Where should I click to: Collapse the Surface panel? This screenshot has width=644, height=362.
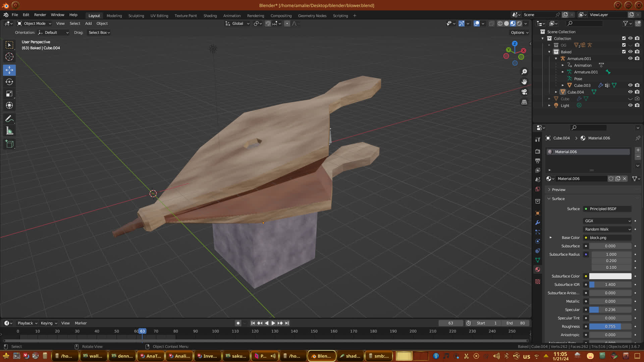tap(558, 199)
